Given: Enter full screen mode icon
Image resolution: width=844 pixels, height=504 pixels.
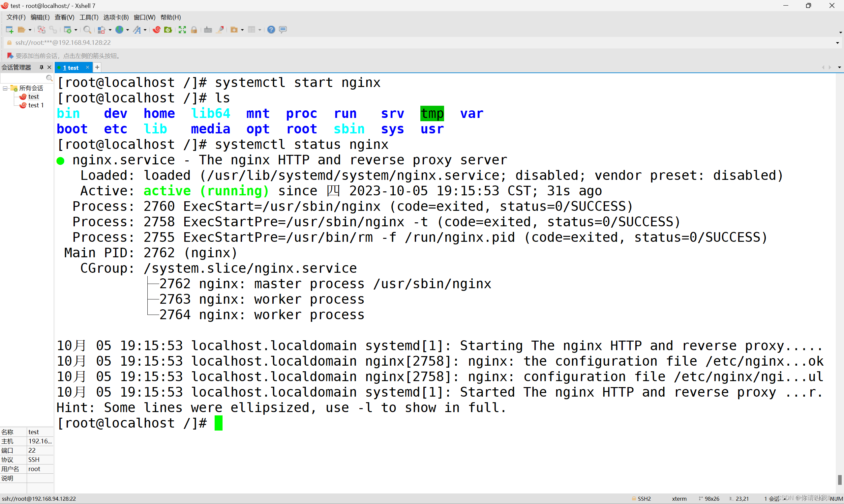Looking at the screenshot, I should pos(182,30).
